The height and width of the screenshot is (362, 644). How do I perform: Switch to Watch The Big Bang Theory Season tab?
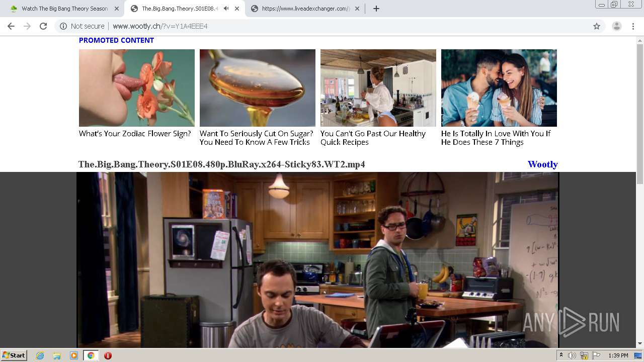pos(64,9)
